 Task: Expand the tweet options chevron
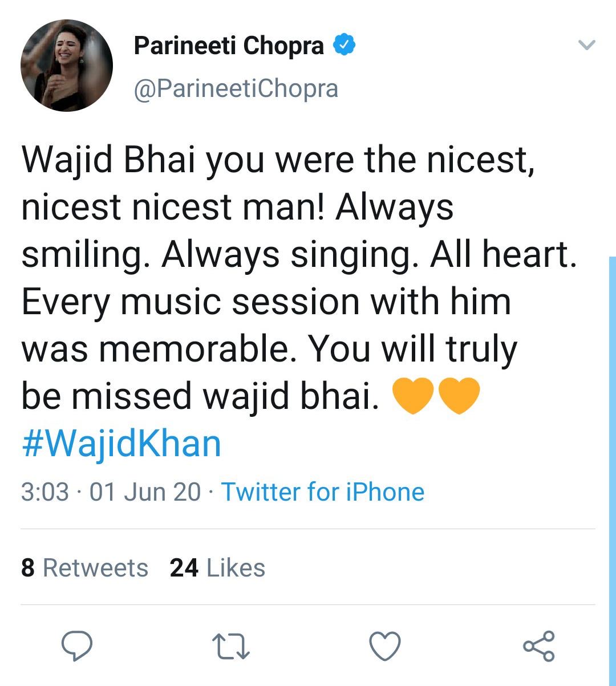(586, 45)
